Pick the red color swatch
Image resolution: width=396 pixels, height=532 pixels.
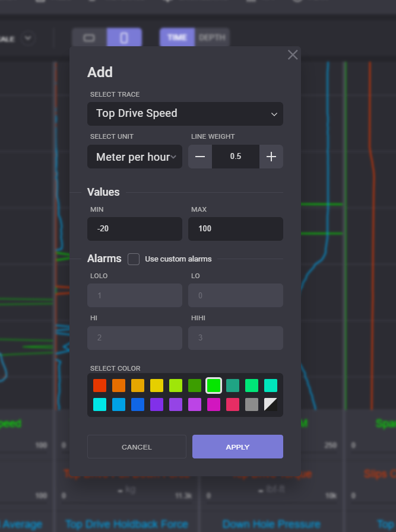point(100,386)
